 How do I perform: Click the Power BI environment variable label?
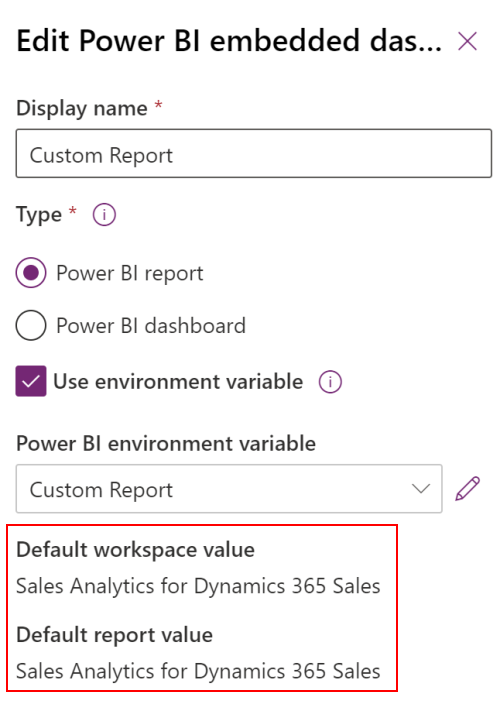point(166,444)
